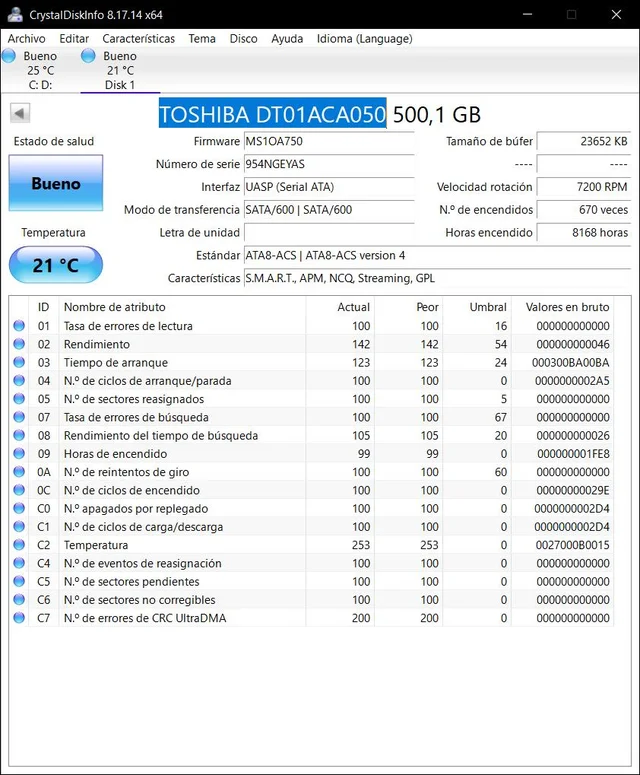The height and width of the screenshot is (775, 640).
Task: Open the Características menu
Action: [138, 39]
